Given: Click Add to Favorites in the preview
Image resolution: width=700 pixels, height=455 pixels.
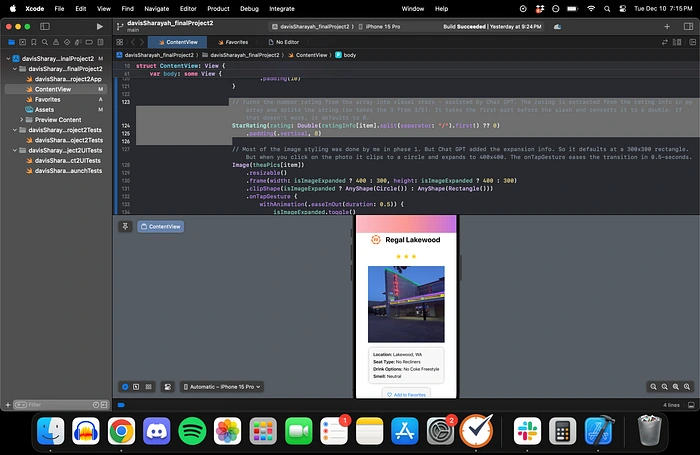Looking at the screenshot, I should pyautogui.click(x=406, y=394).
